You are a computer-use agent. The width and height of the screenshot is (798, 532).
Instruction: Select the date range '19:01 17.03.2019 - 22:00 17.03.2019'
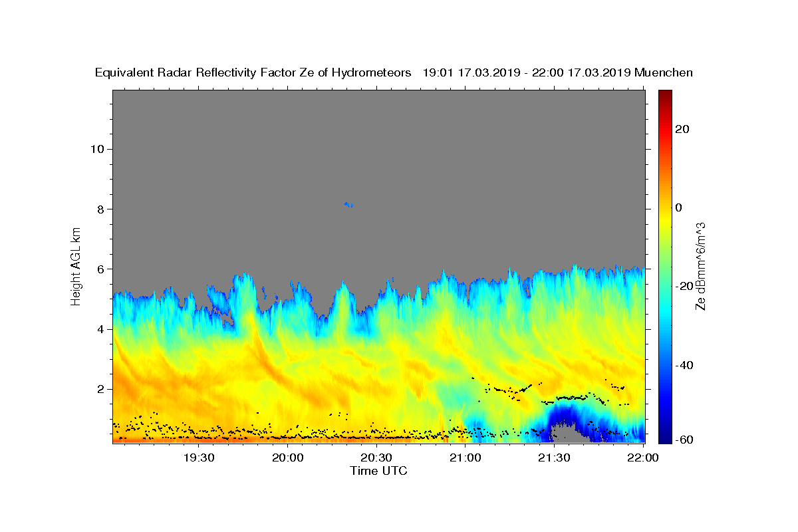527,73
